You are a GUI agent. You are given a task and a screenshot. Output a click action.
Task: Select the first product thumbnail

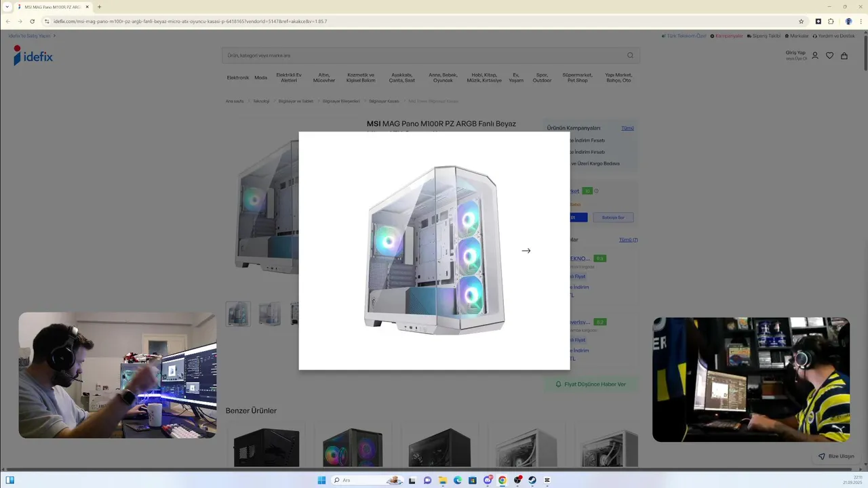pyautogui.click(x=238, y=314)
